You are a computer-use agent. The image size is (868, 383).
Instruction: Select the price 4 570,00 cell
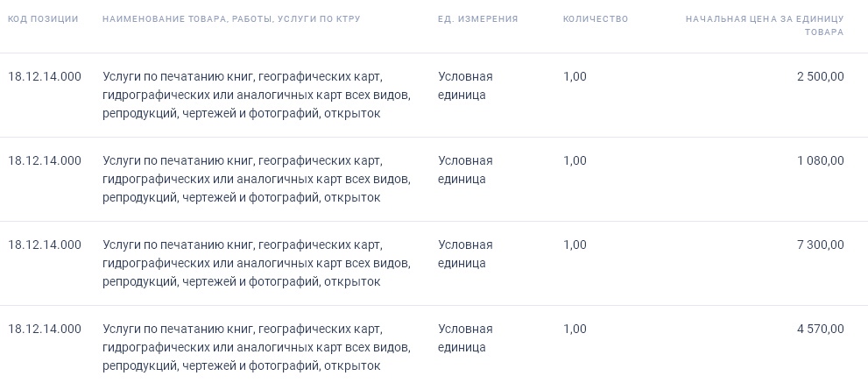(x=820, y=329)
